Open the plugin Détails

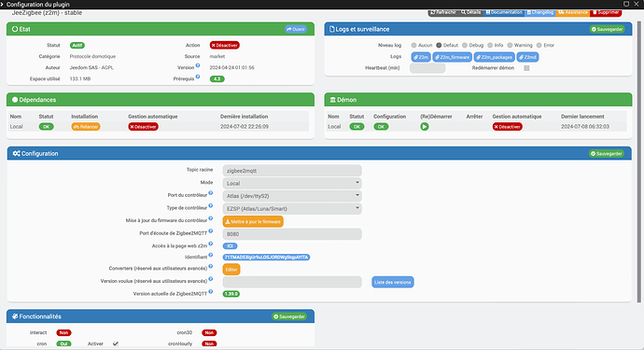pos(470,12)
